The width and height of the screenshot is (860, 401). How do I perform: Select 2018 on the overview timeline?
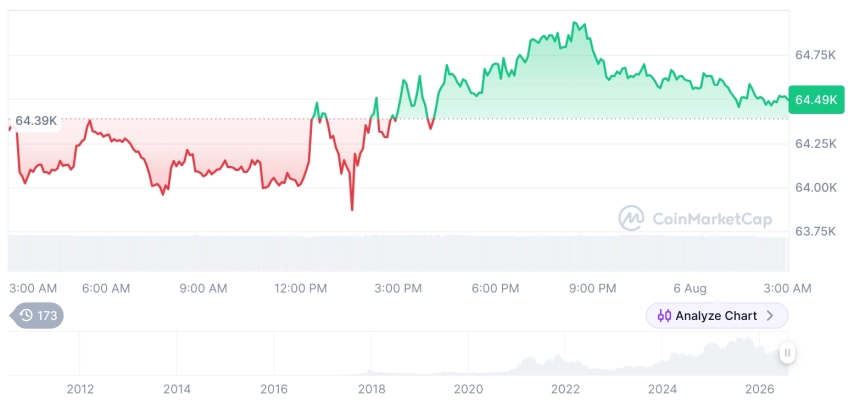coord(371,389)
